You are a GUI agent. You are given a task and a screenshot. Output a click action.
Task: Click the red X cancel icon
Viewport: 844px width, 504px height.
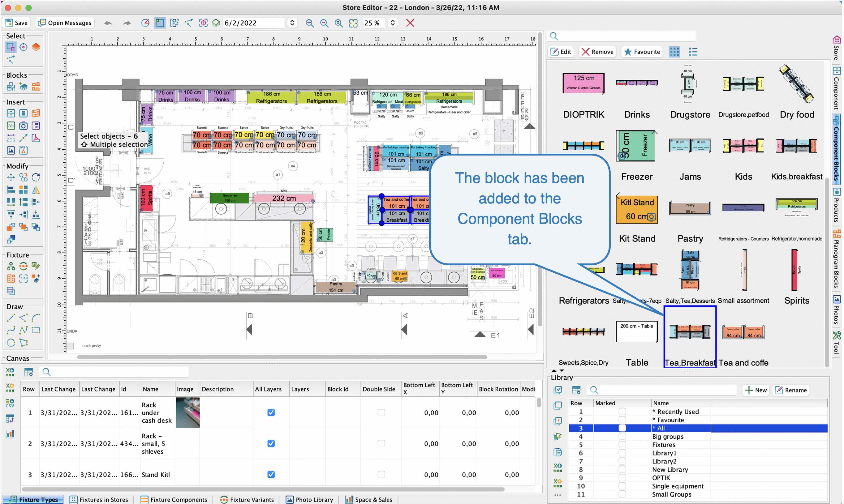[x=410, y=23]
